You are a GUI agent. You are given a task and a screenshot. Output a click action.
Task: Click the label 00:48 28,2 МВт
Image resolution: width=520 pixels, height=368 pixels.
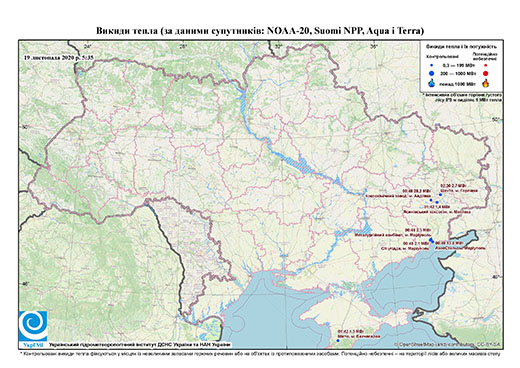[417, 191]
